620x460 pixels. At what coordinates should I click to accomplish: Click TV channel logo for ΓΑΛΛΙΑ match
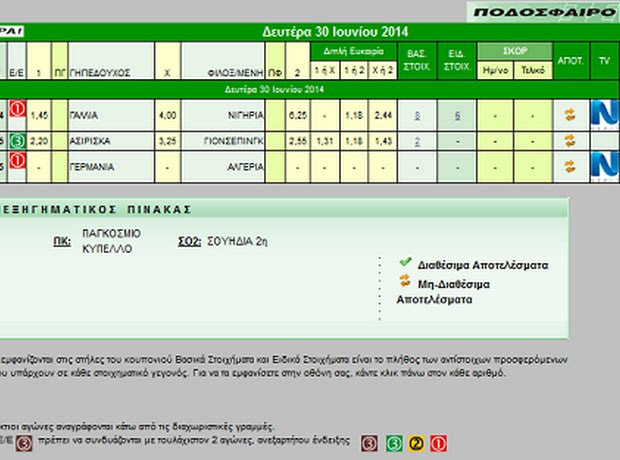(x=604, y=113)
